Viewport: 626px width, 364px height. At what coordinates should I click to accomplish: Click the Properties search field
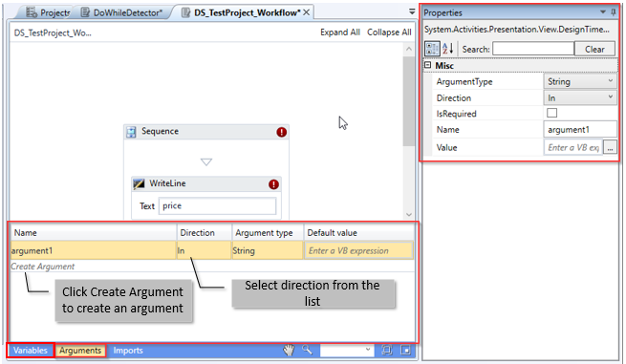coord(533,49)
